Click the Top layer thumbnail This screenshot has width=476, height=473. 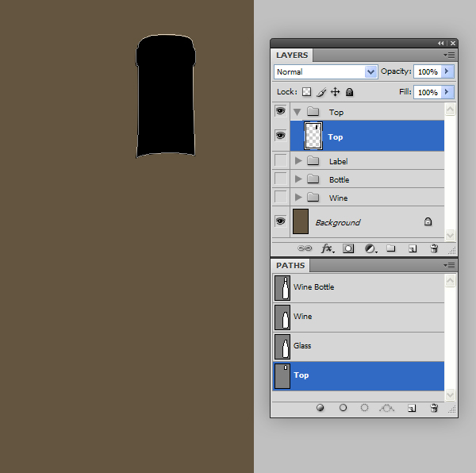point(313,136)
